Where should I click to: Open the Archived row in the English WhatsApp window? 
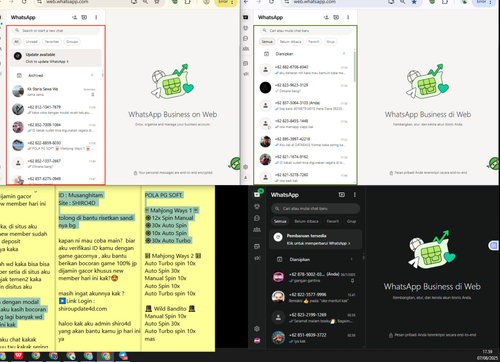coord(56,75)
